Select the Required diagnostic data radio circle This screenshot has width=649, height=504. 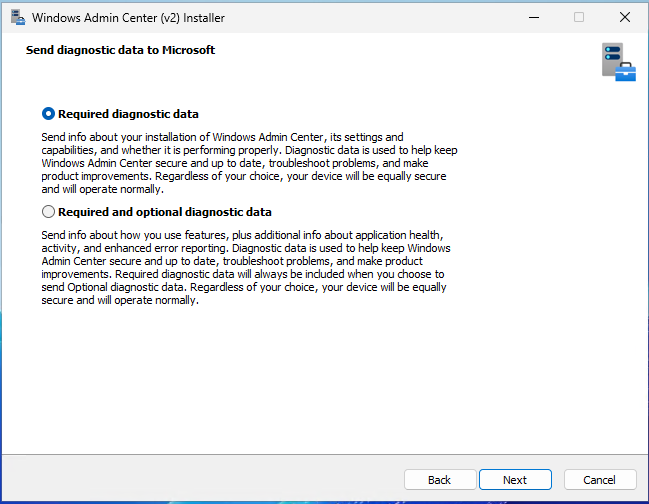coord(48,114)
